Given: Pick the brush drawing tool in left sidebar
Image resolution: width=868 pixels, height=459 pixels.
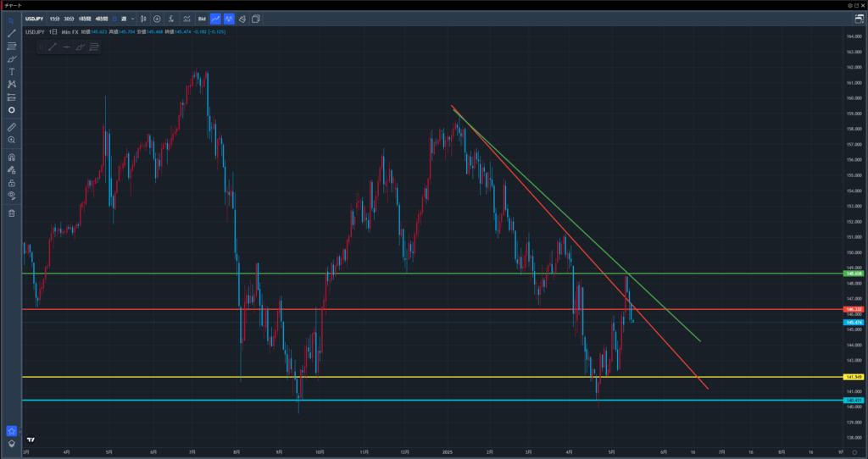Looking at the screenshot, I should click(x=11, y=59).
